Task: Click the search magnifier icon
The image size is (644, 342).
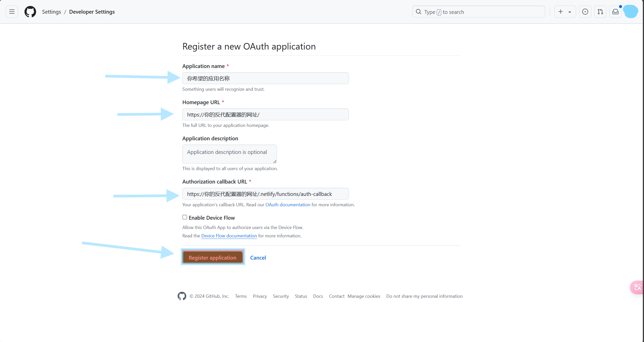Action: [418, 12]
